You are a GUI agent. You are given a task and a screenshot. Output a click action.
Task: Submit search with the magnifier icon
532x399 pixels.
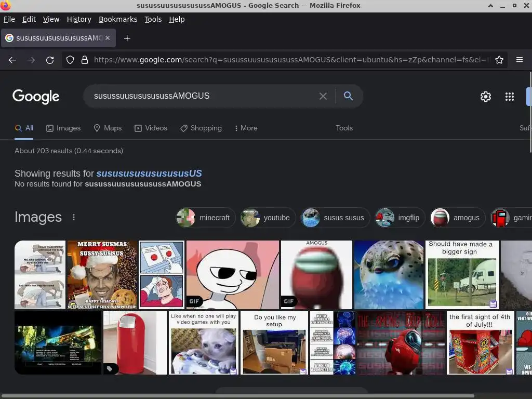[x=348, y=96]
